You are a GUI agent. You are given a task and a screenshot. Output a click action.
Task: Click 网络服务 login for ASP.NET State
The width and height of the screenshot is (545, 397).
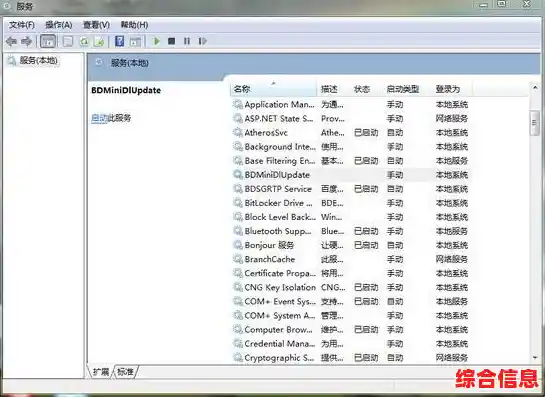point(452,119)
